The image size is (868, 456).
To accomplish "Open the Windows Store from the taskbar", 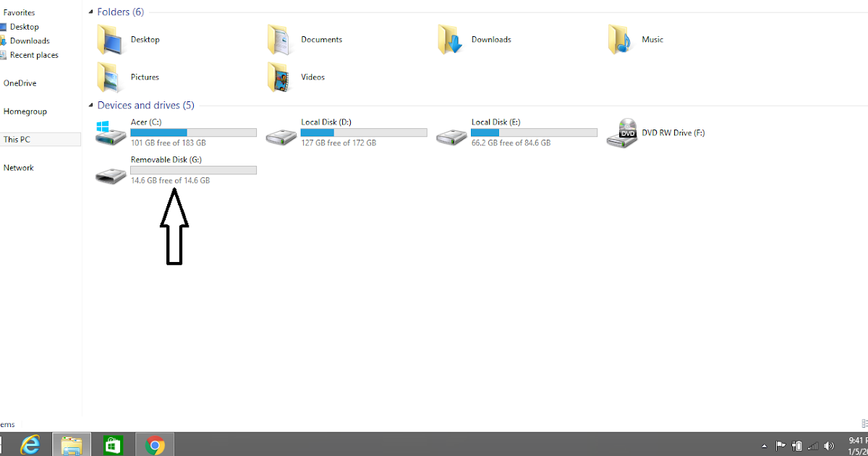I will coord(113,444).
